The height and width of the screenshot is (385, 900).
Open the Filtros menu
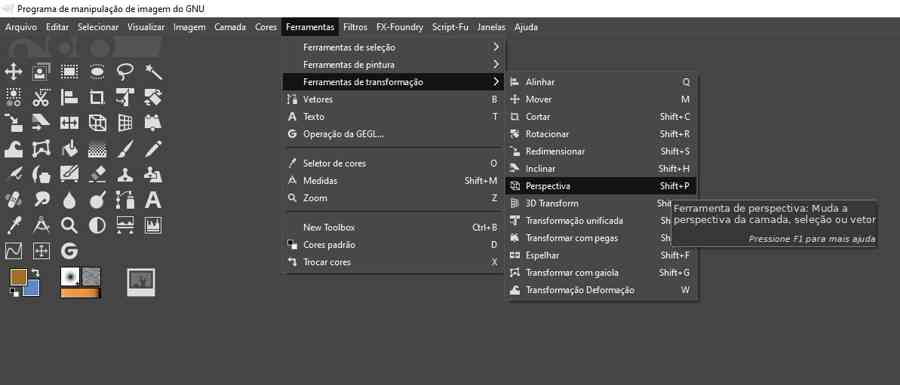355,27
